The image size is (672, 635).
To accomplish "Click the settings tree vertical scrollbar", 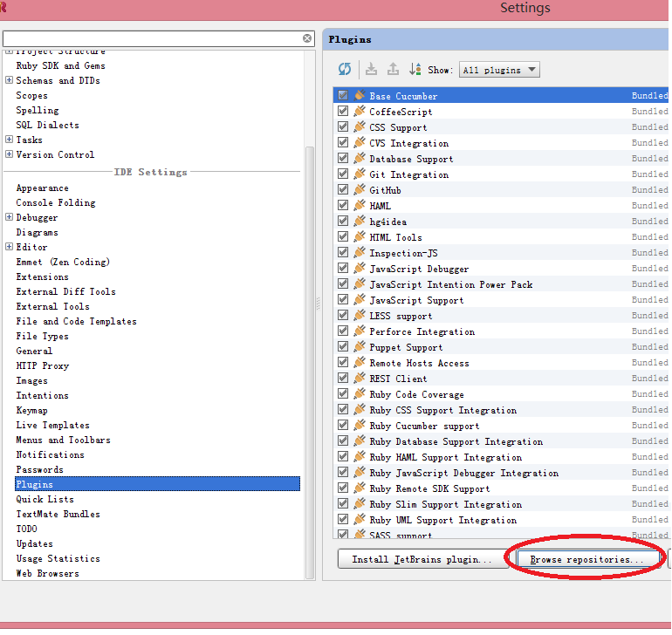I will 310,362.
